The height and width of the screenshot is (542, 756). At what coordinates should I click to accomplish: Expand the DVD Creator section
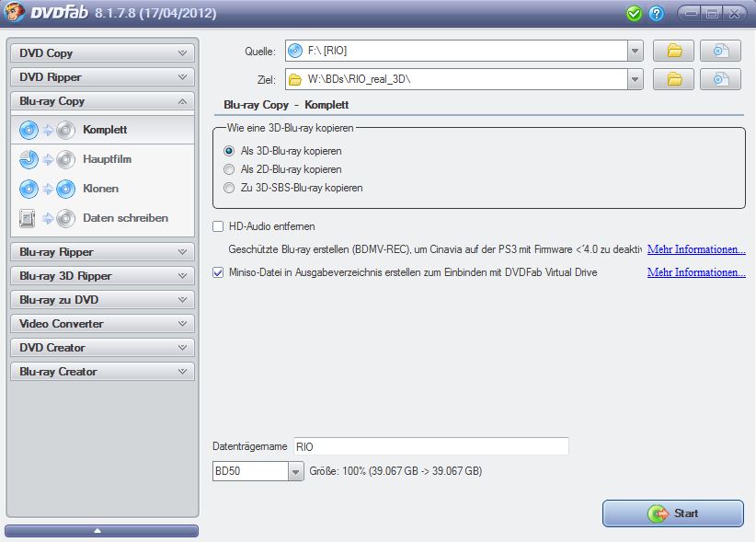point(102,348)
